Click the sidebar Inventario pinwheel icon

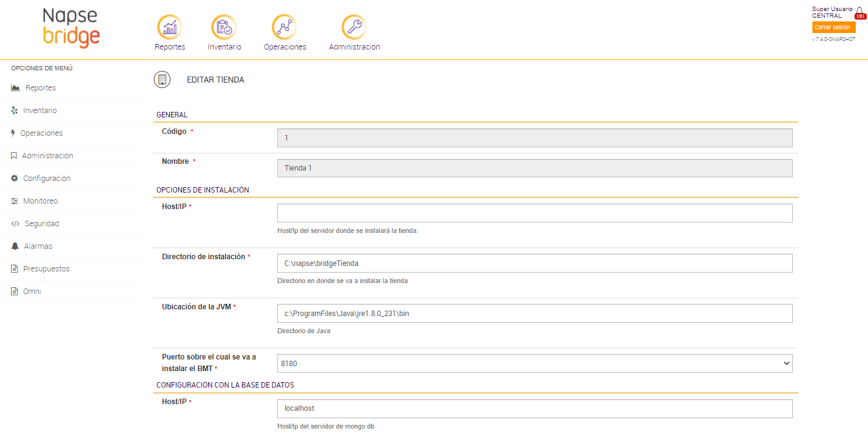(15, 111)
